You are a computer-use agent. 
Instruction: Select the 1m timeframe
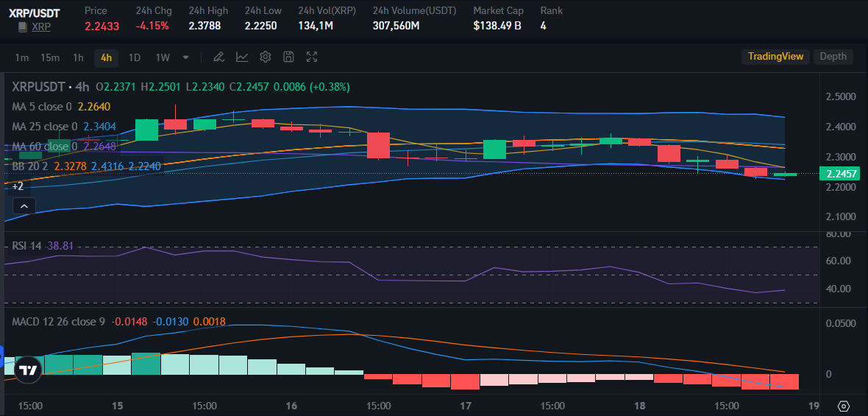click(x=21, y=57)
